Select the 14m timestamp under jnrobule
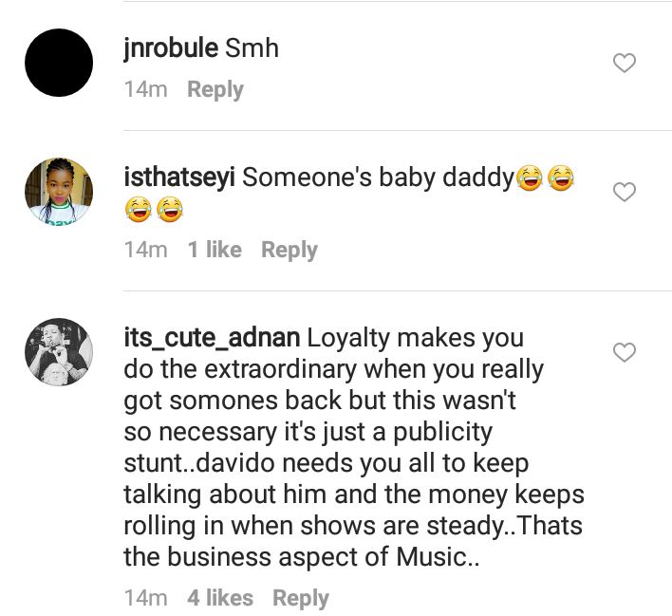This screenshot has height=616, width=672. click(x=146, y=89)
